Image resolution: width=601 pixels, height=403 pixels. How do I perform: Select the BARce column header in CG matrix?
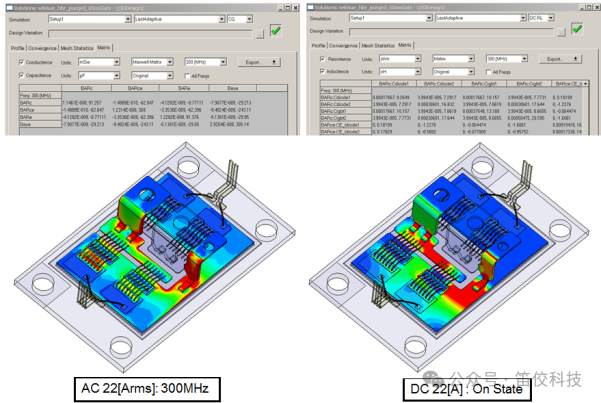[x=135, y=88]
